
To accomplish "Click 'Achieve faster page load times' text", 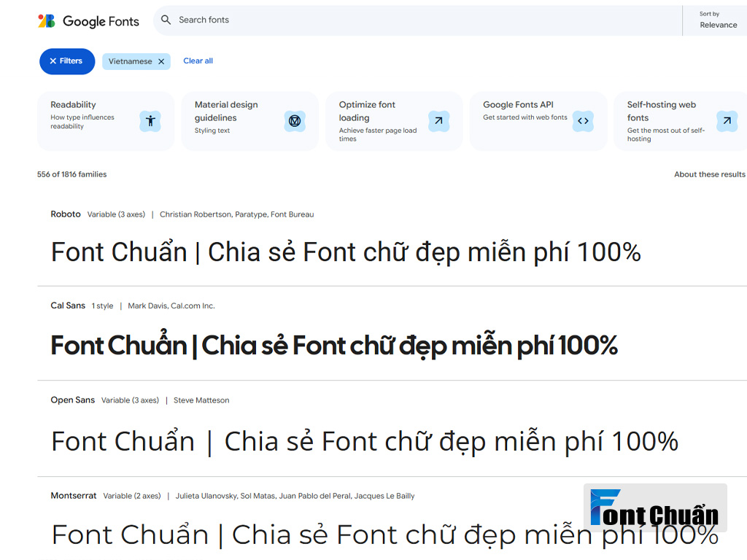I will coord(378,135).
